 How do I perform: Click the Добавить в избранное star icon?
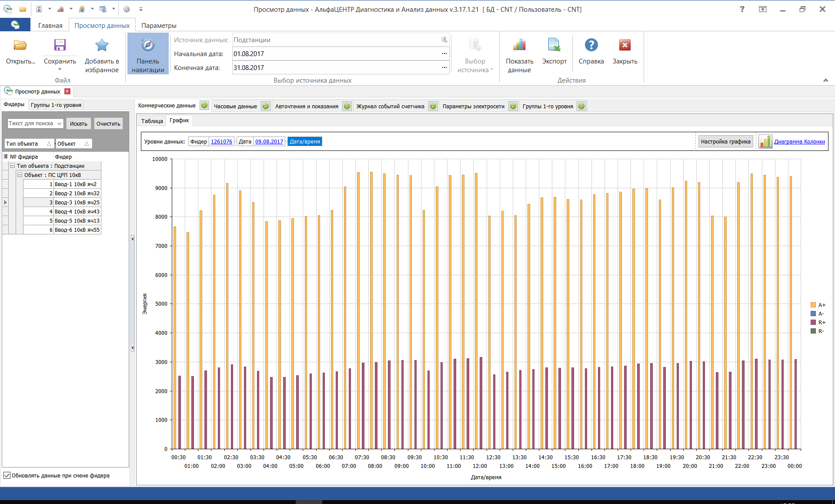click(x=101, y=45)
